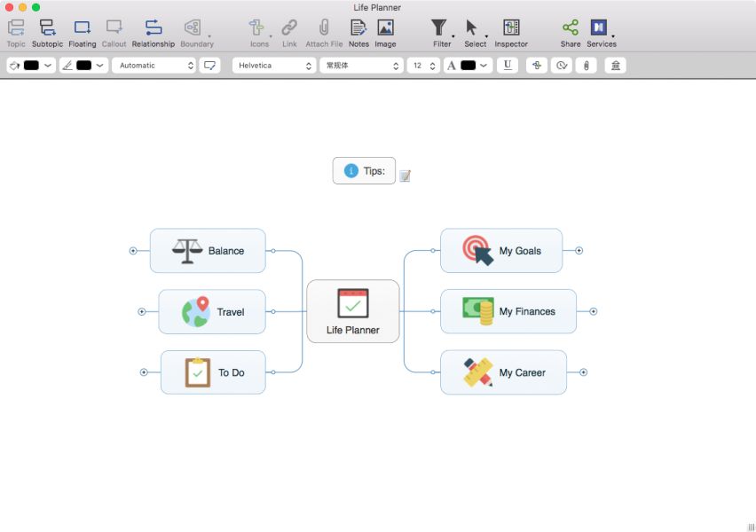Open the text color dropdown arrow
Viewport: 756px width, 532px height.
pyautogui.click(x=484, y=66)
